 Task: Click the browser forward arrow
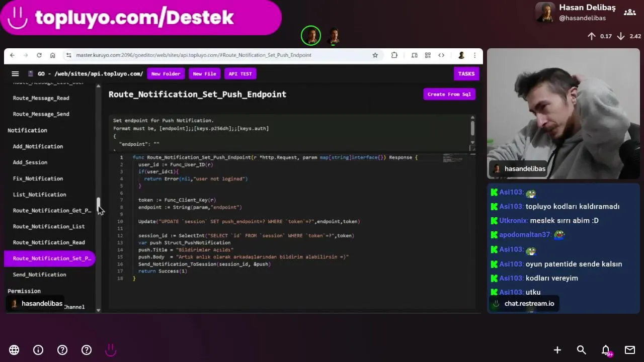click(26, 55)
